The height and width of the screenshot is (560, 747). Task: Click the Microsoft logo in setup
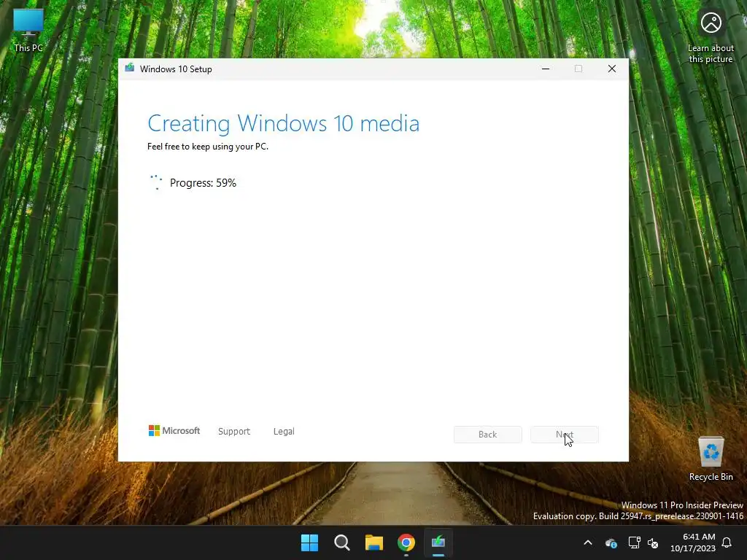point(174,431)
